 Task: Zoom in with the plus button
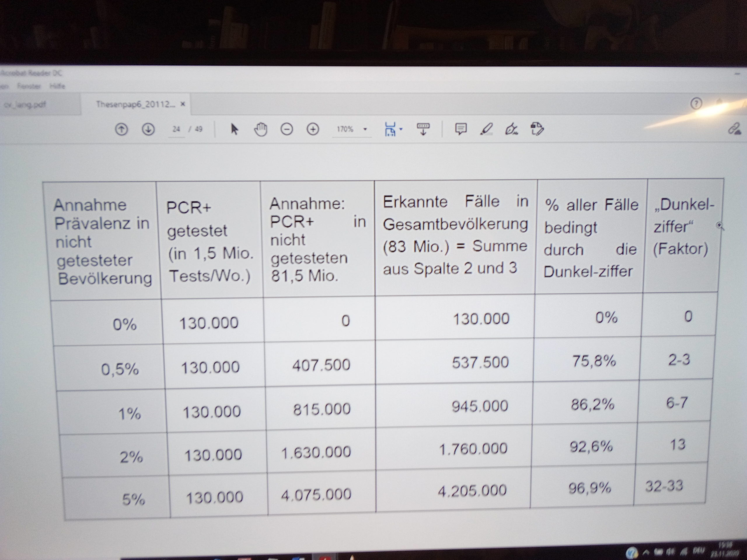[x=313, y=129]
